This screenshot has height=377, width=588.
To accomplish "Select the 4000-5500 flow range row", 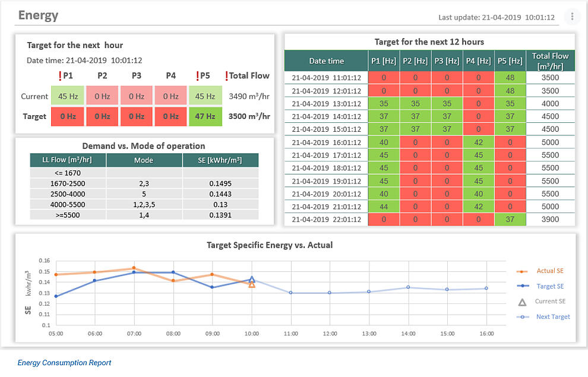I will point(68,204).
